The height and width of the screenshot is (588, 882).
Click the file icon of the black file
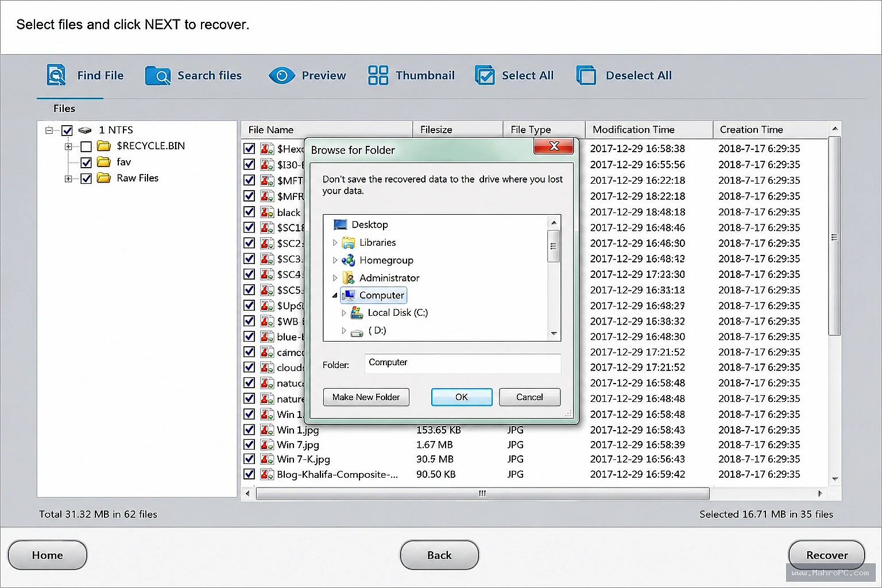point(266,212)
